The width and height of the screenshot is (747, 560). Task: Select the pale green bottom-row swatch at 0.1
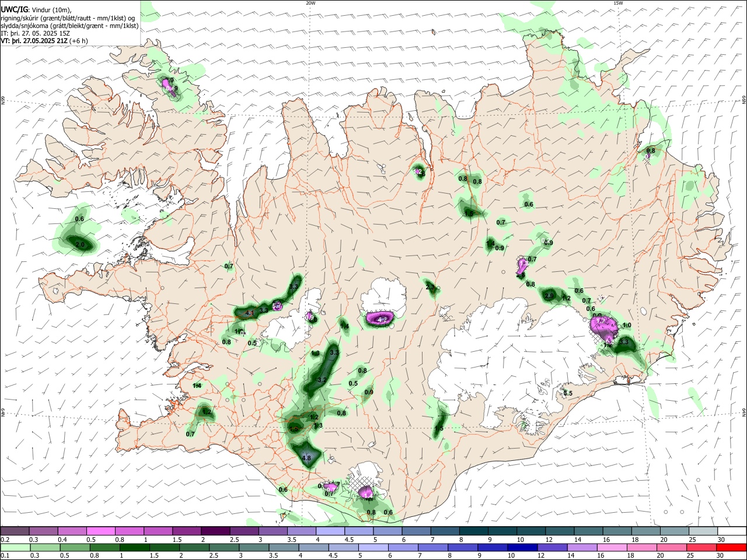15,547
